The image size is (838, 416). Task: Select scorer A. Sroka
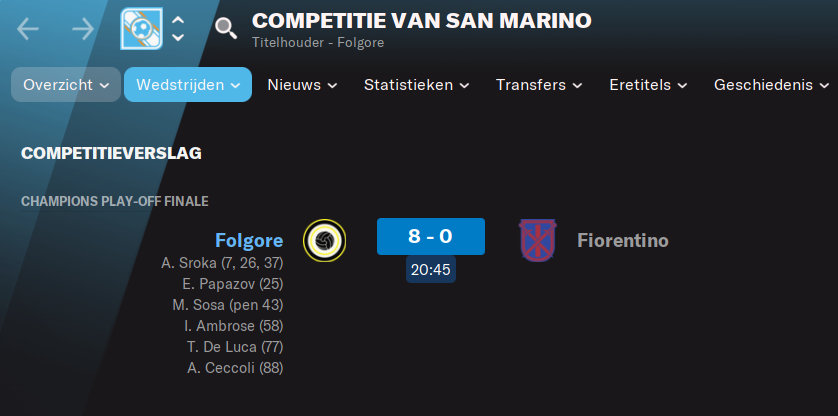(x=222, y=263)
